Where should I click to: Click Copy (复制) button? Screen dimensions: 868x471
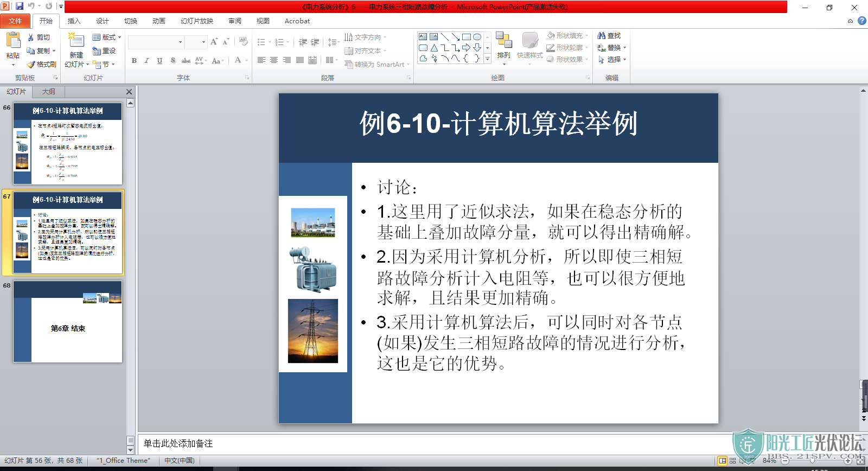[x=41, y=50]
